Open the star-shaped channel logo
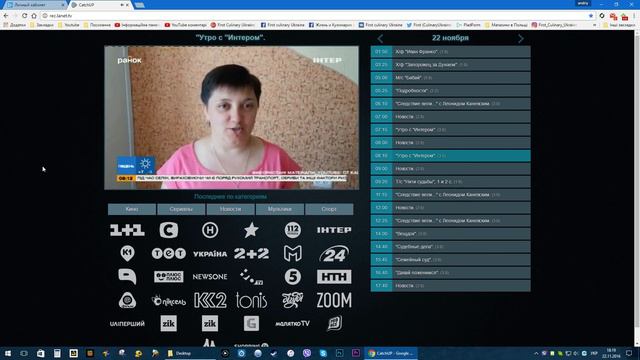The height and width of the screenshot is (360, 640). (x=251, y=230)
